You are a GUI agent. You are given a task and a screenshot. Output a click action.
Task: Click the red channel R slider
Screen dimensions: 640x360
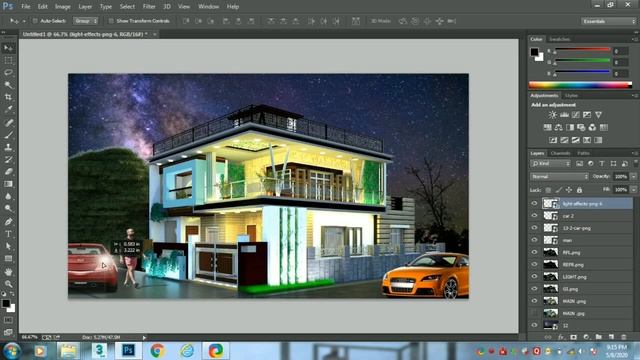582,50
